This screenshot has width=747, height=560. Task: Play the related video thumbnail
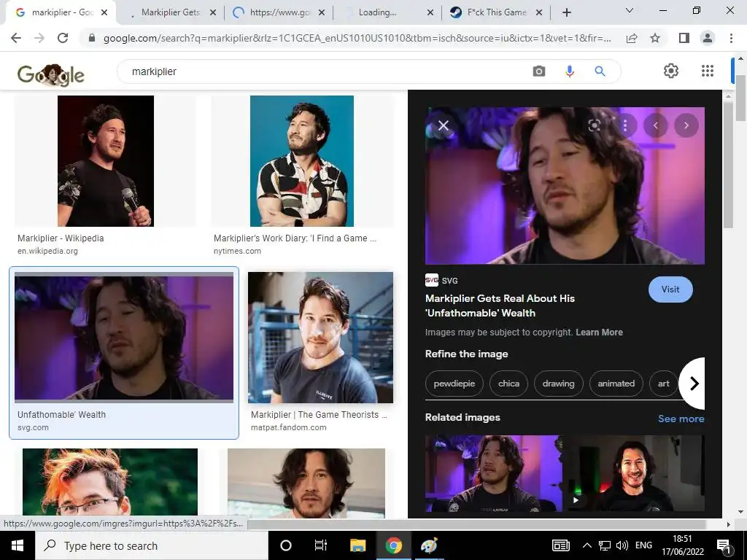click(x=634, y=473)
